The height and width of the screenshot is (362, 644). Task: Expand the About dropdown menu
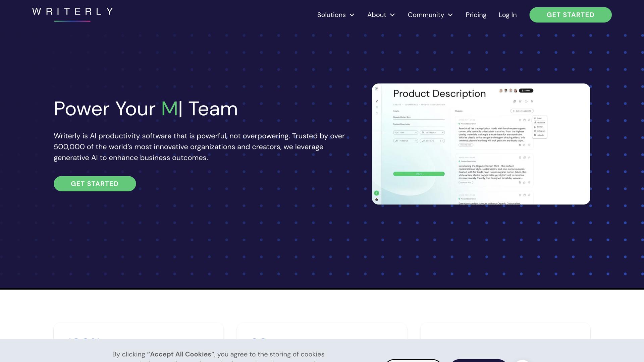[x=381, y=15]
